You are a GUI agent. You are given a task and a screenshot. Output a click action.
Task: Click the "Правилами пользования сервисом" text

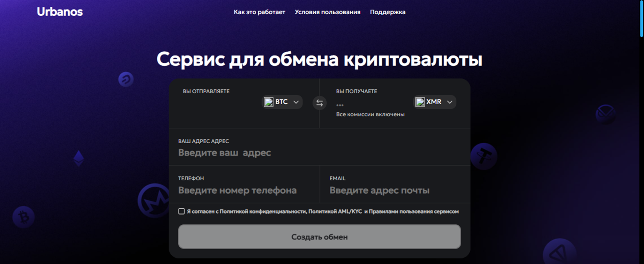(x=414, y=212)
